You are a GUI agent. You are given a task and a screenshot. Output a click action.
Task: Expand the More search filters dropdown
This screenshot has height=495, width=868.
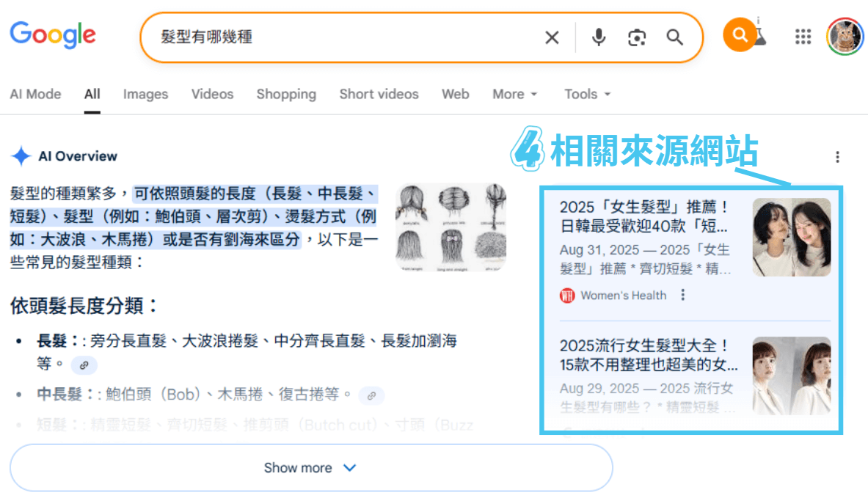click(515, 94)
